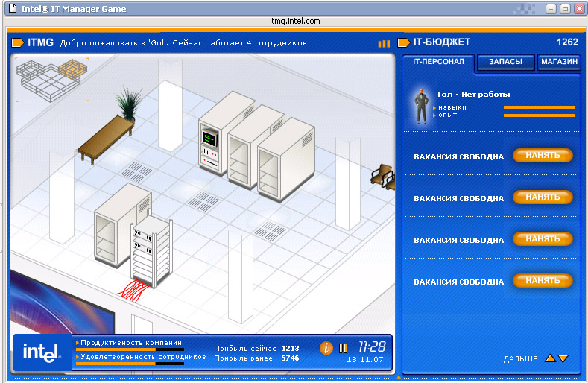Pause the game with bottom pause icon
This screenshot has height=383, width=588.
(343, 349)
